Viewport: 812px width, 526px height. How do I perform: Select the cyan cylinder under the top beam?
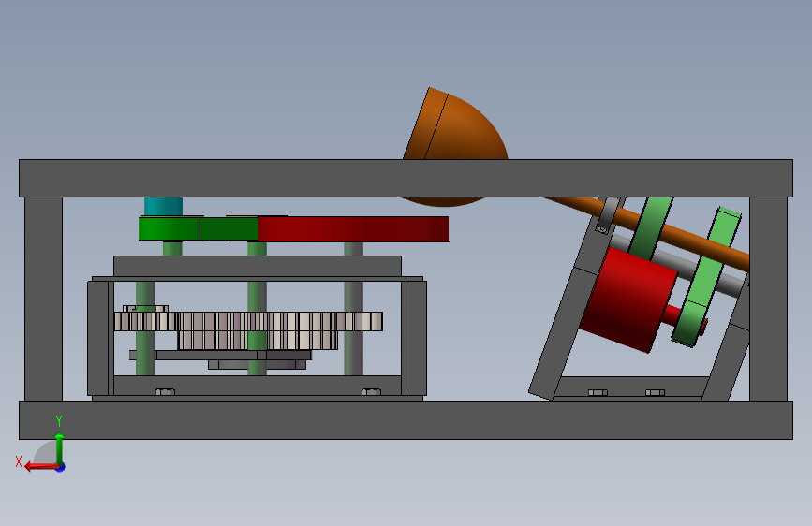(163, 207)
